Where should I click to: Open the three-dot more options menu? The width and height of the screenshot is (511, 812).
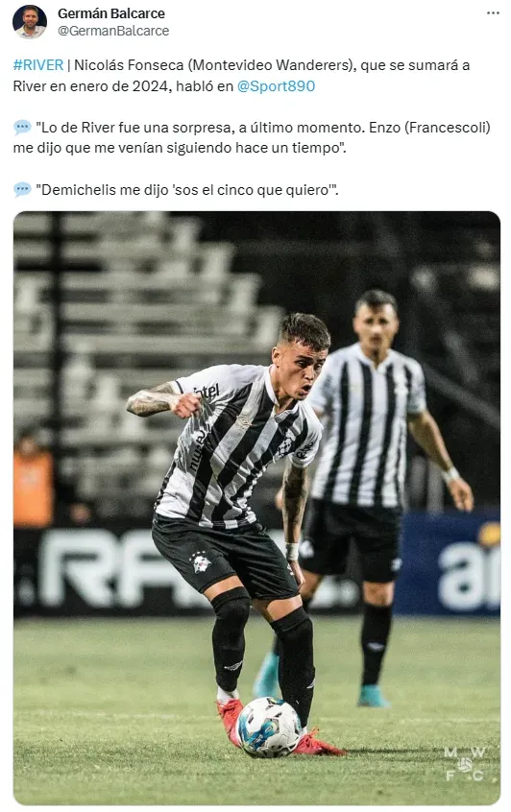(x=493, y=12)
